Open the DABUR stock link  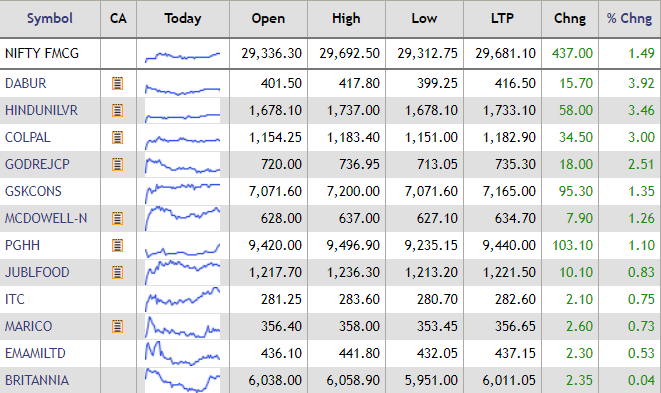25,83
